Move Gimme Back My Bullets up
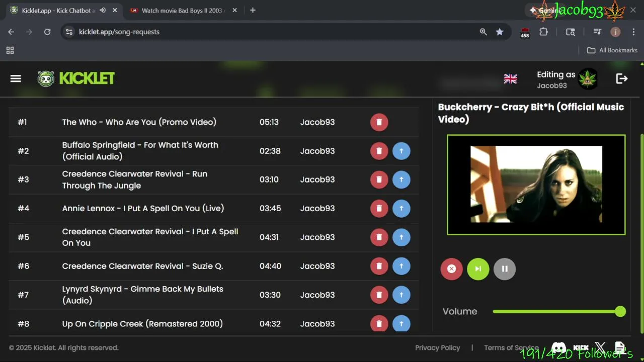This screenshot has width=644, height=362. (401, 295)
